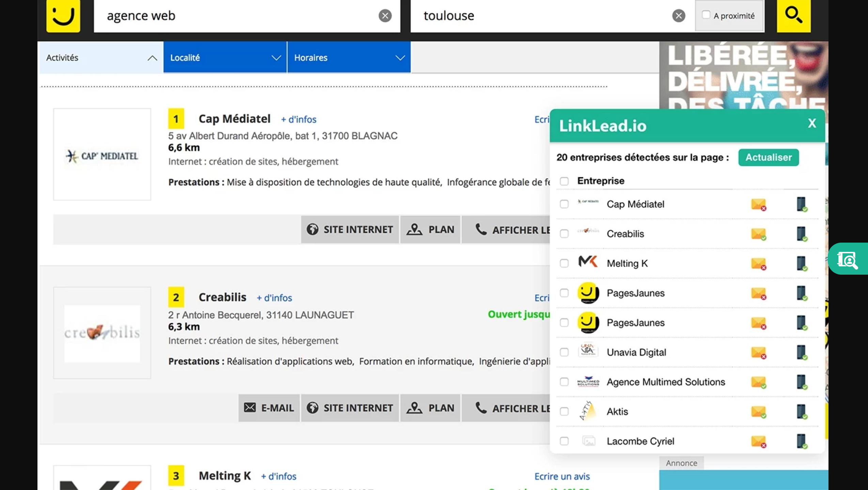This screenshot has height=490, width=868.
Task: Click phone icon for Agence Multimed Solutions
Action: [802, 382]
